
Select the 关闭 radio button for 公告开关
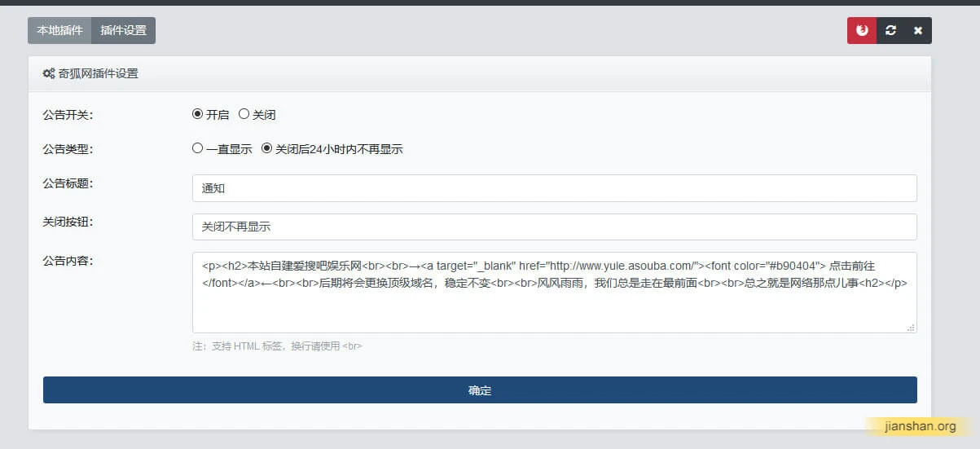tap(244, 114)
